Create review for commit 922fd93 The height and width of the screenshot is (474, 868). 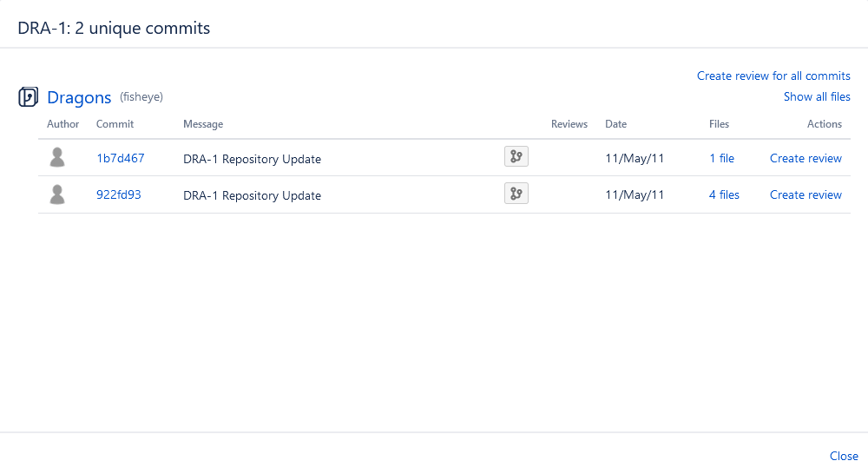[x=806, y=195]
